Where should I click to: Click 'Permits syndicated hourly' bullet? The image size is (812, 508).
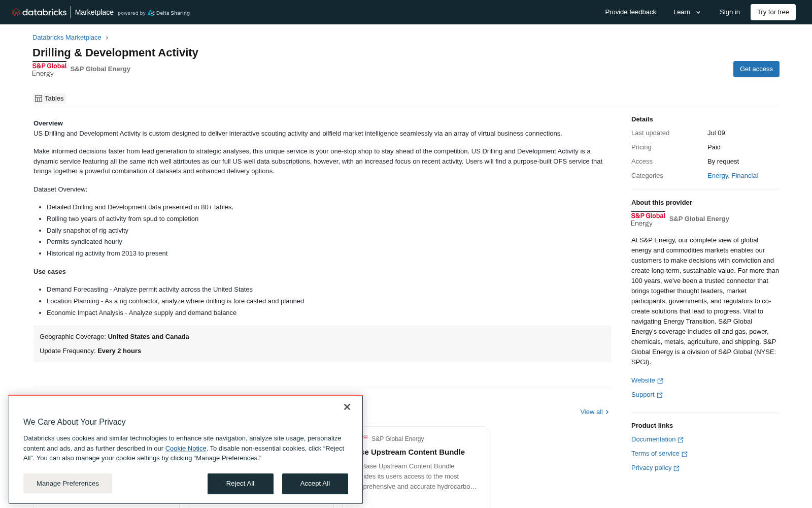pos(84,242)
